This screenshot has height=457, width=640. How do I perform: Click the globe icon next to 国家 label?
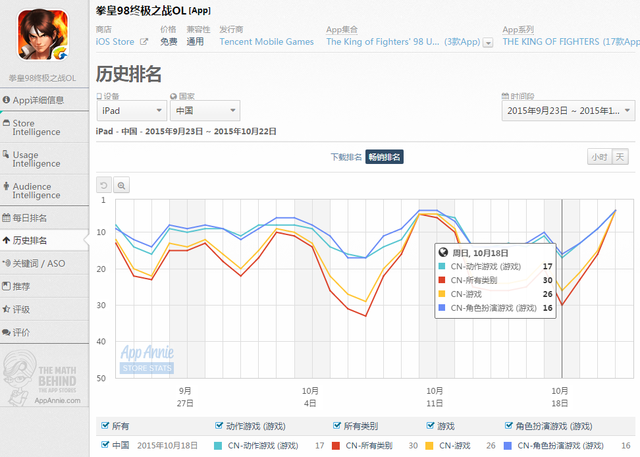[173, 96]
